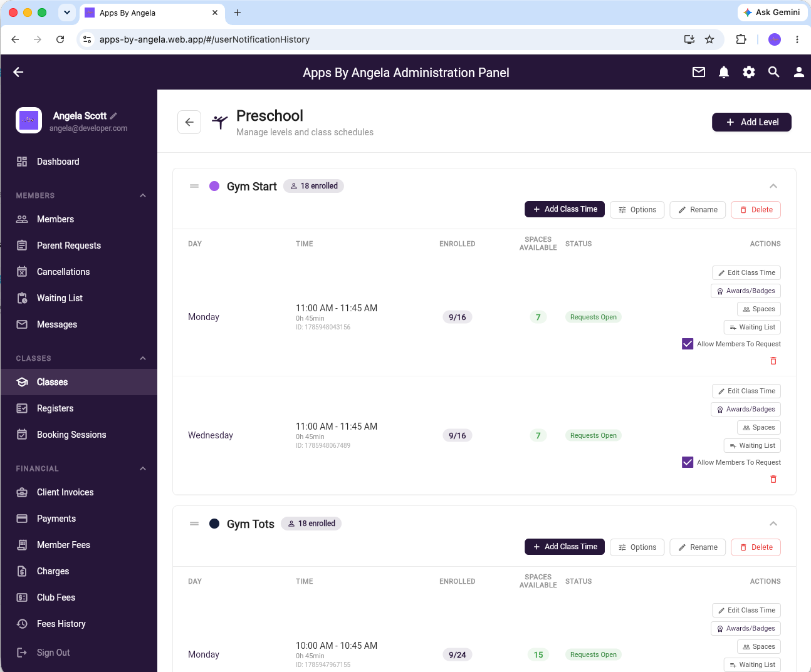Click the drag handle for Gym Tots
The width and height of the screenshot is (811, 672).
coord(194,524)
